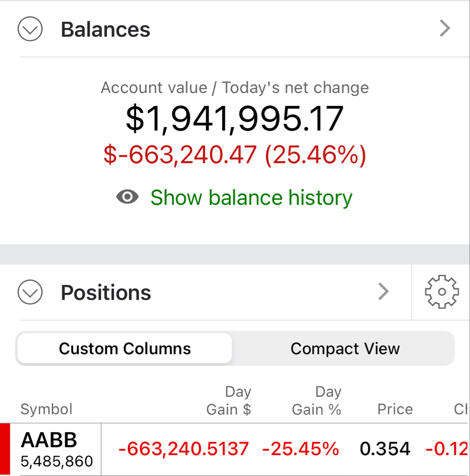The image size is (470, 476).
Task: Tap the red indicator bar beside AABB
Action: pos(5,449)
